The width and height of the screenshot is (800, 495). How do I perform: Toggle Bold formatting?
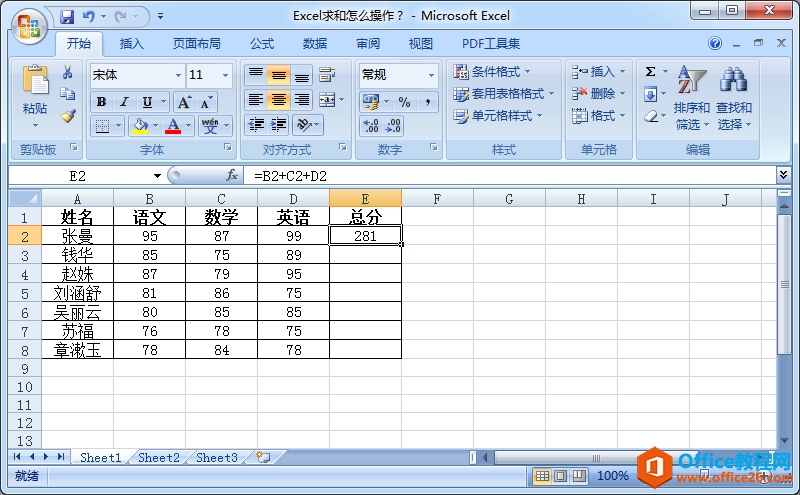click(101, 102)
